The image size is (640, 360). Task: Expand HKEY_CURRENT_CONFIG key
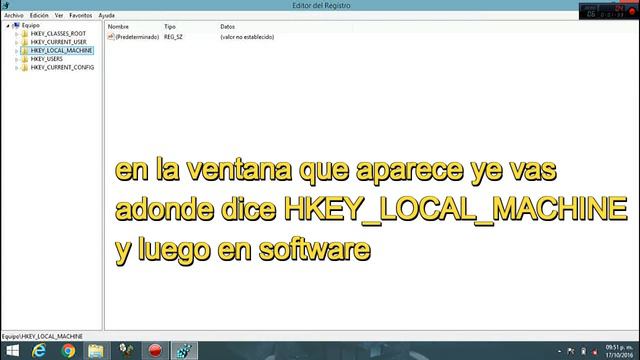(x=17, y=68)
